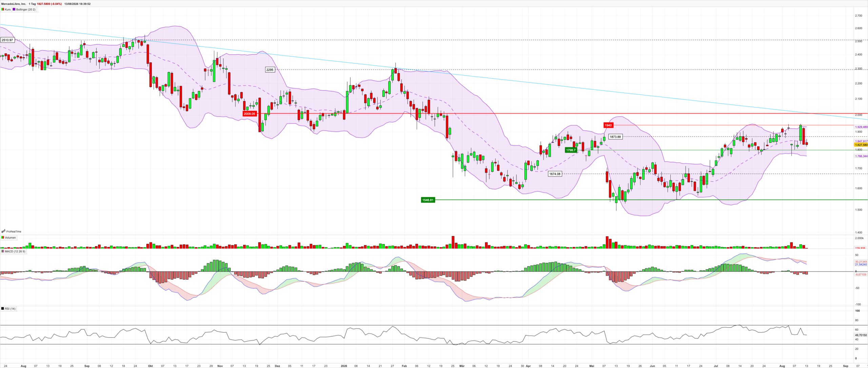
Task: Select the green 1798.7 support label
Action: 571,150
